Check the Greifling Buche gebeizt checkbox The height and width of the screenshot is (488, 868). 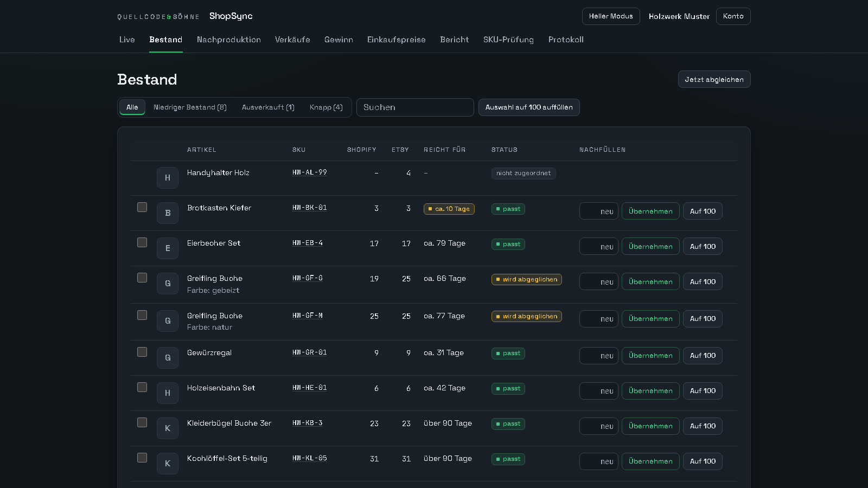(142, 278)
